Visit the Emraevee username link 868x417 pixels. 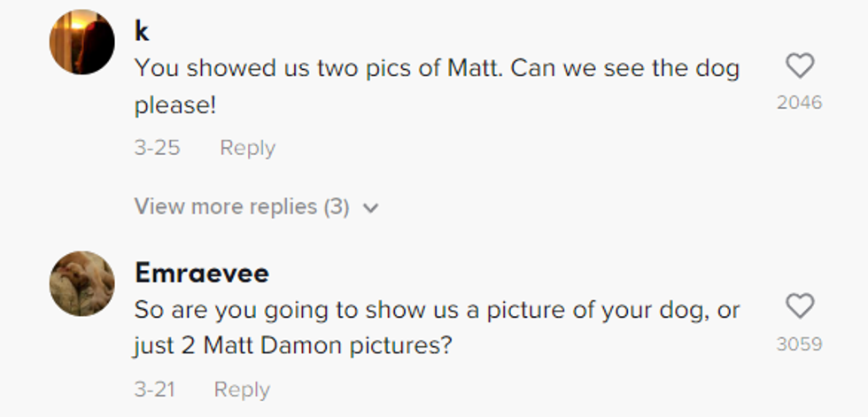(x=201, y=274)
